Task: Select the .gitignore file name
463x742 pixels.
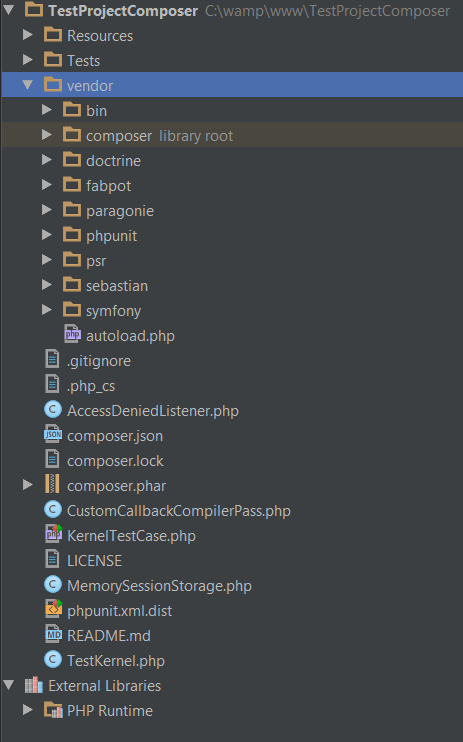Action: (x=98, y=361)
